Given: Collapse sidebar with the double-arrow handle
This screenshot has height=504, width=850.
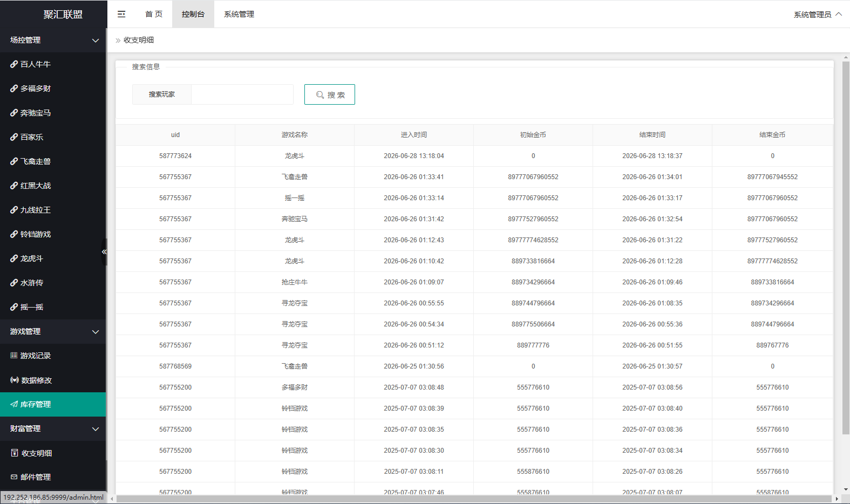Looking at the screenshot, I should click(104, 252).
